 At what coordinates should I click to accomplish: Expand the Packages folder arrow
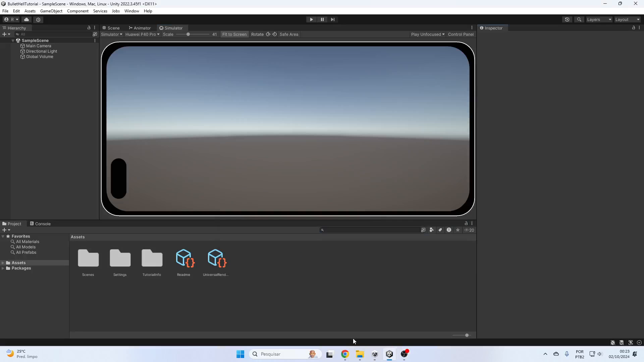3,268
